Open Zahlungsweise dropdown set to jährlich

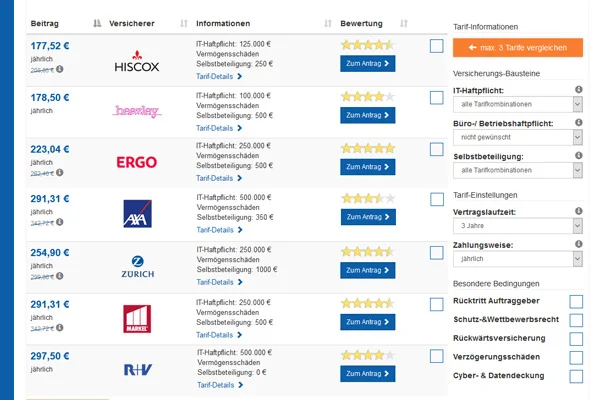pos(518,259)
